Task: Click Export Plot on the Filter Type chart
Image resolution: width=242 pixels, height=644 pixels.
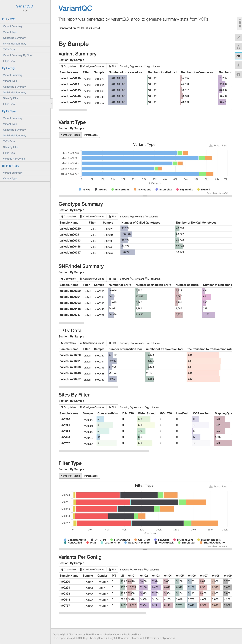Action: [218, 486]
